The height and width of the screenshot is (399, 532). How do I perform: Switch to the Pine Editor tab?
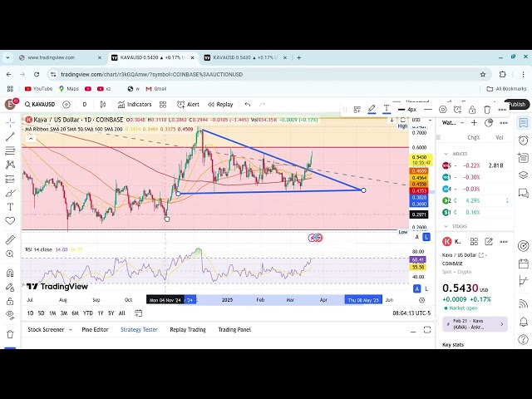pos(95,329)
